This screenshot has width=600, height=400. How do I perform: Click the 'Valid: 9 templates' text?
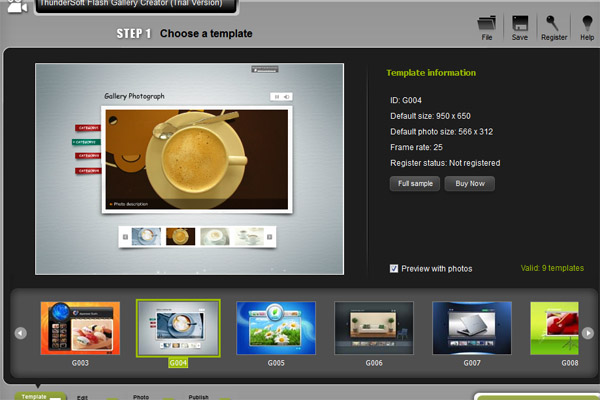tap(552, 268)
